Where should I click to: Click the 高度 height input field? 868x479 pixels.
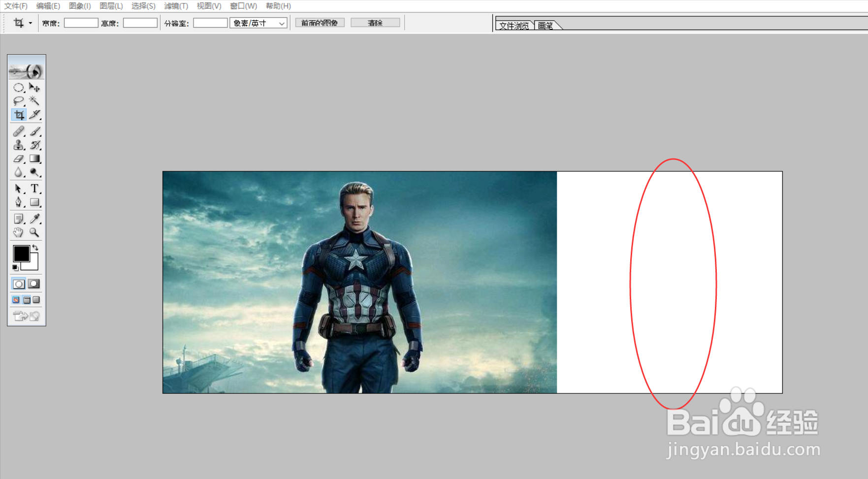(140, 23)
